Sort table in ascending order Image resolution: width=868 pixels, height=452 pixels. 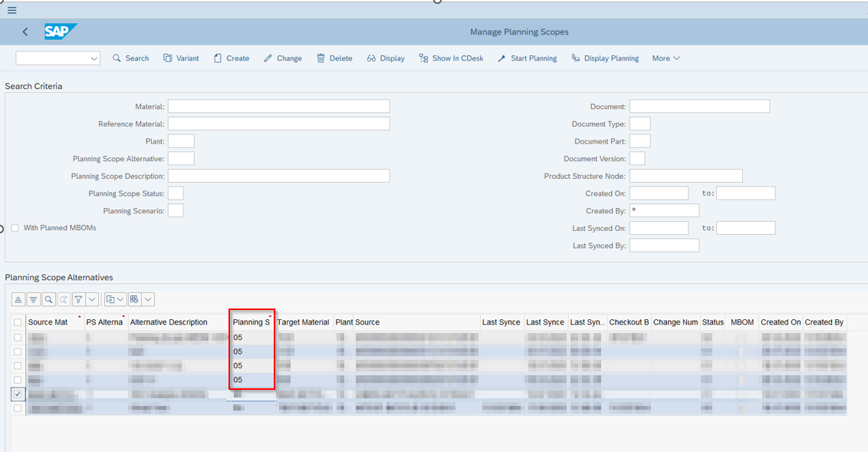click(x=19, y=299)
